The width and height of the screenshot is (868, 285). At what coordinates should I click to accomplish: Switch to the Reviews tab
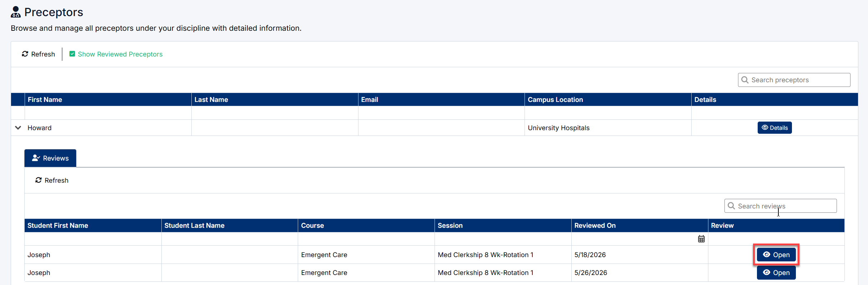[50, 158]
